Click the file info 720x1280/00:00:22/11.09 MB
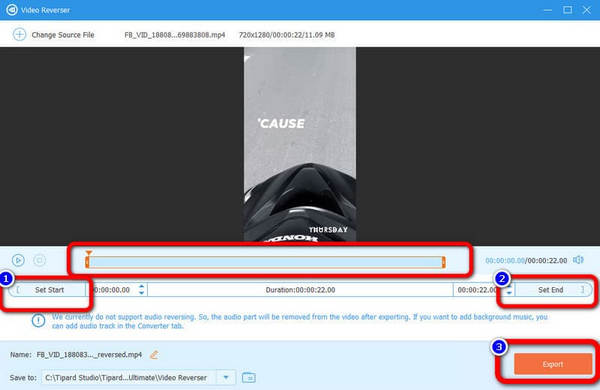Image resolution: width=600 pixels, height=390 pixels. click(x=287, y=35)
